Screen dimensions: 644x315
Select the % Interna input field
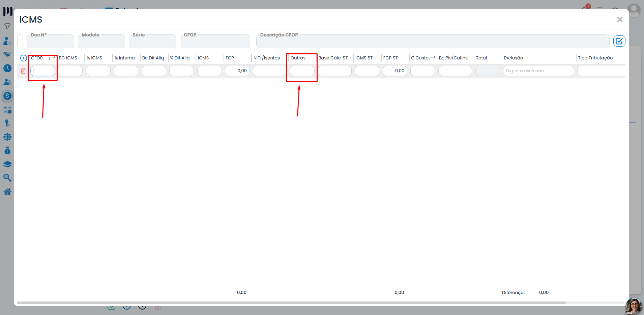coord(126,71)
